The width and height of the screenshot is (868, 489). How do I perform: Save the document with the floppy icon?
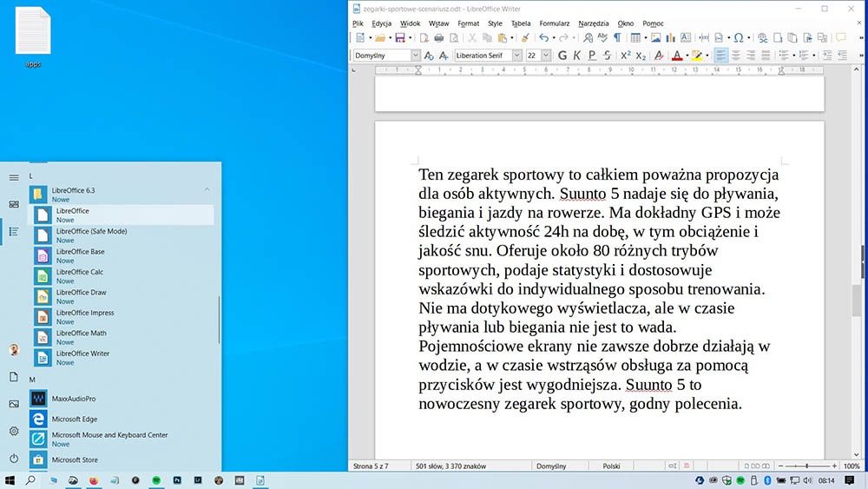click(x=399, y=37)
